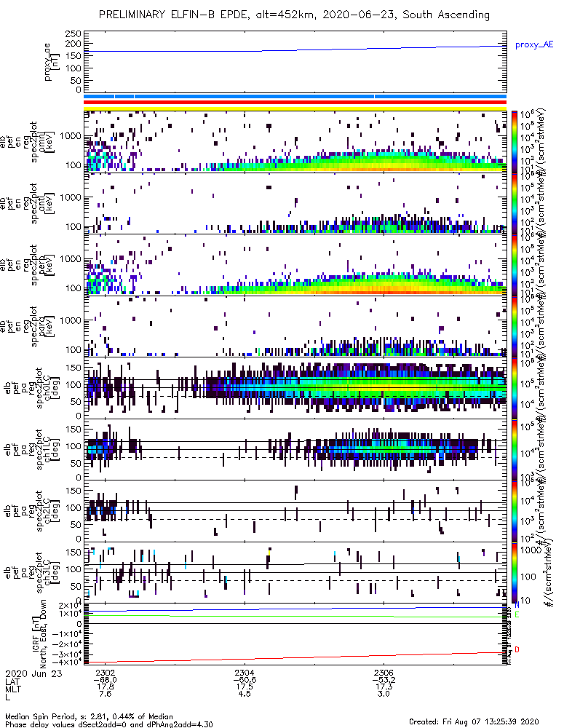
Task: Click the 'proxy_ae [nT]' y-axis label
Action: [52, 62]
